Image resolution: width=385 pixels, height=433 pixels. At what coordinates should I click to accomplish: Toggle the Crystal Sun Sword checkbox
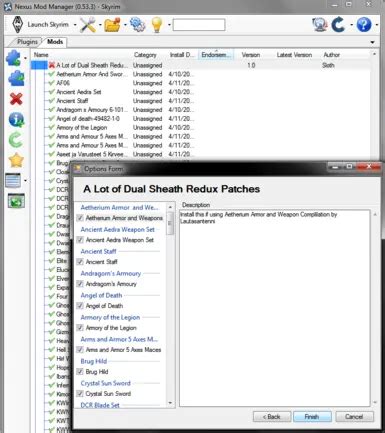[x=80, y=394]
